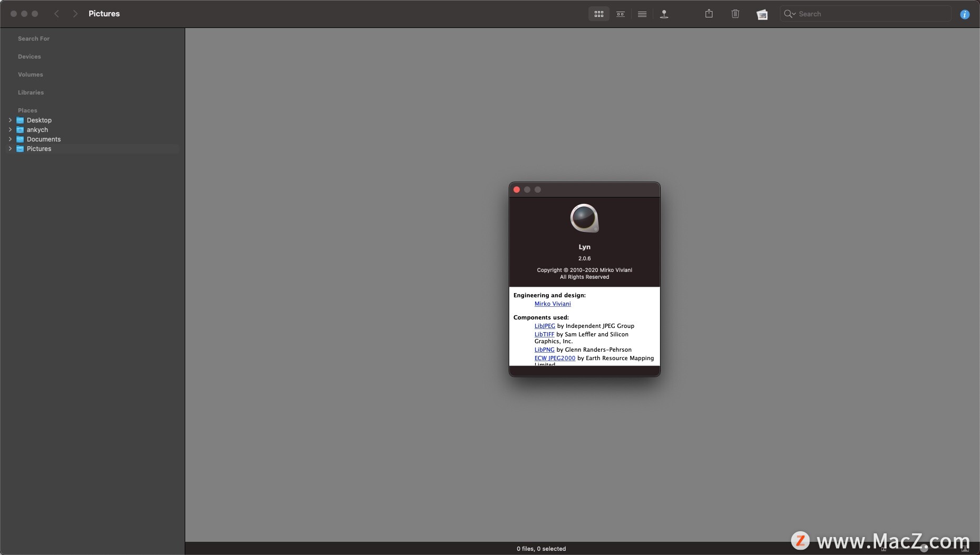The image size is (980, 555).
Task: Click the Volumes sidebar header
Action: pos(30,74)
